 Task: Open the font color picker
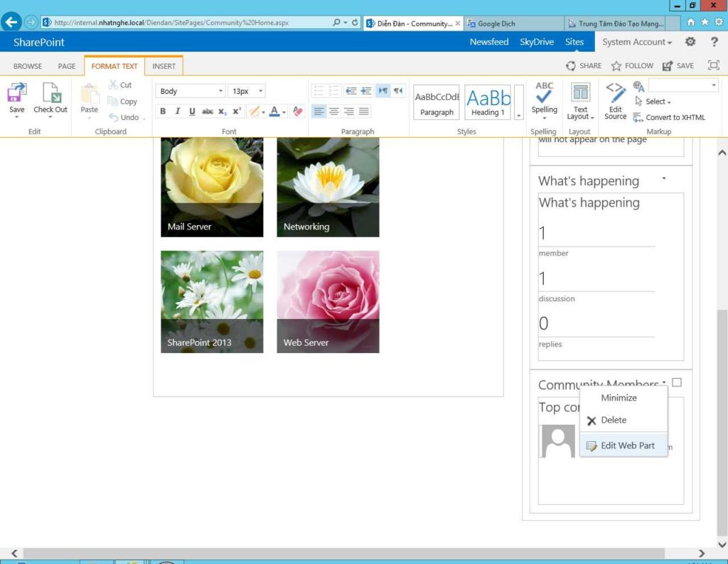click(x=274, y=112)
